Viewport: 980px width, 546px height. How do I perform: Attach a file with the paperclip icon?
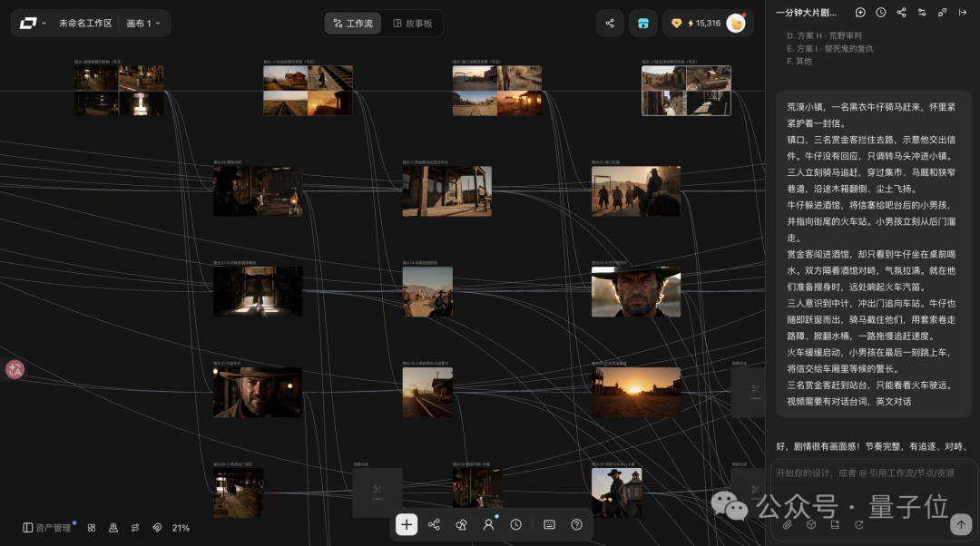coord(788,525)
